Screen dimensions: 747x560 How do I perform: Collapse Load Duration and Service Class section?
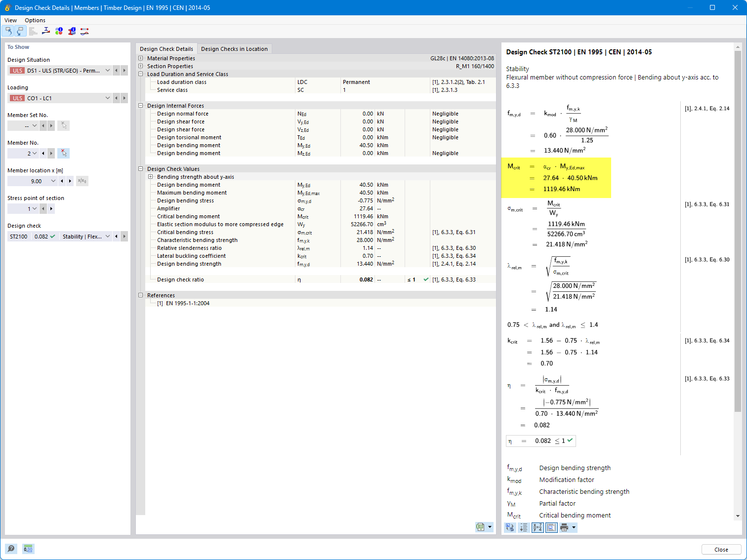[141, 74]
